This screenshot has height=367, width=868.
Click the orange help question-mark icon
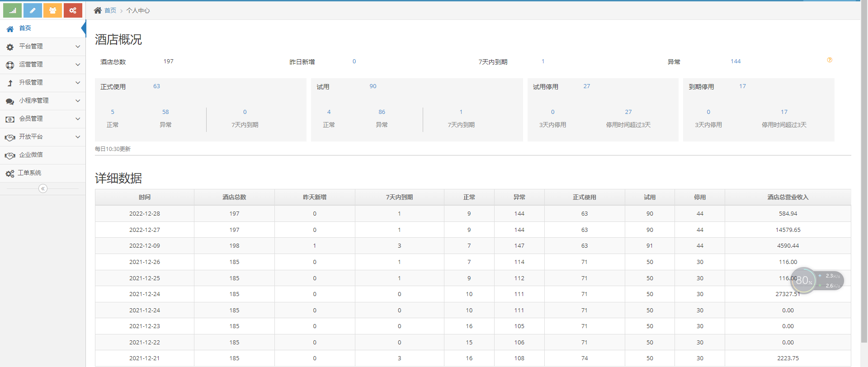pos(830,60)
